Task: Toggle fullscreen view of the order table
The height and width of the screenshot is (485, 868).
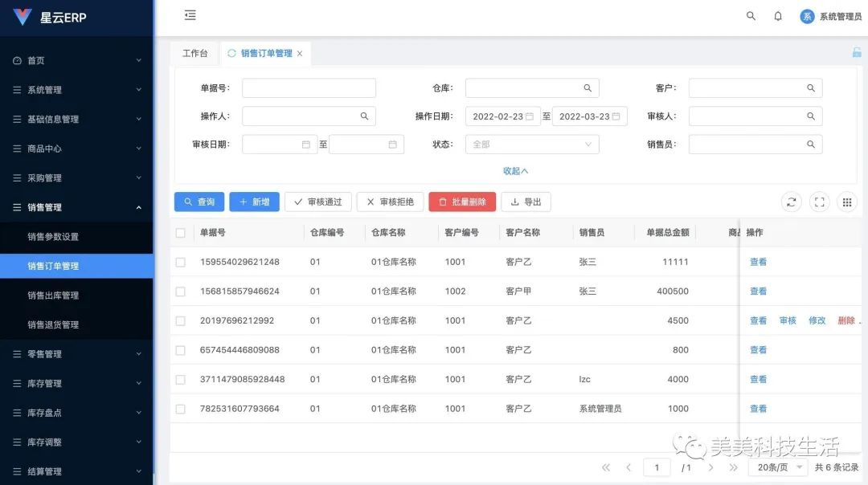Action: click(x=819, y=202)
